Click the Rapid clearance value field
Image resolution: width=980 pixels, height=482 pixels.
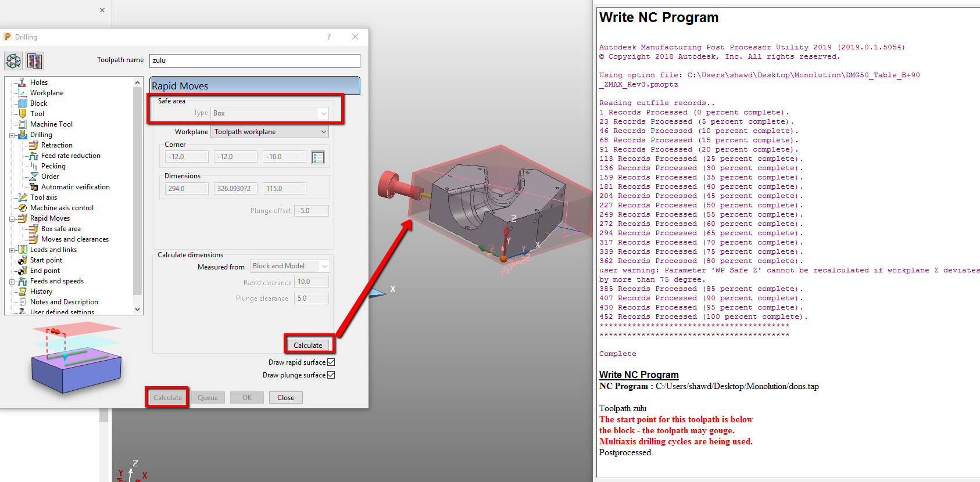click(312, 282)
